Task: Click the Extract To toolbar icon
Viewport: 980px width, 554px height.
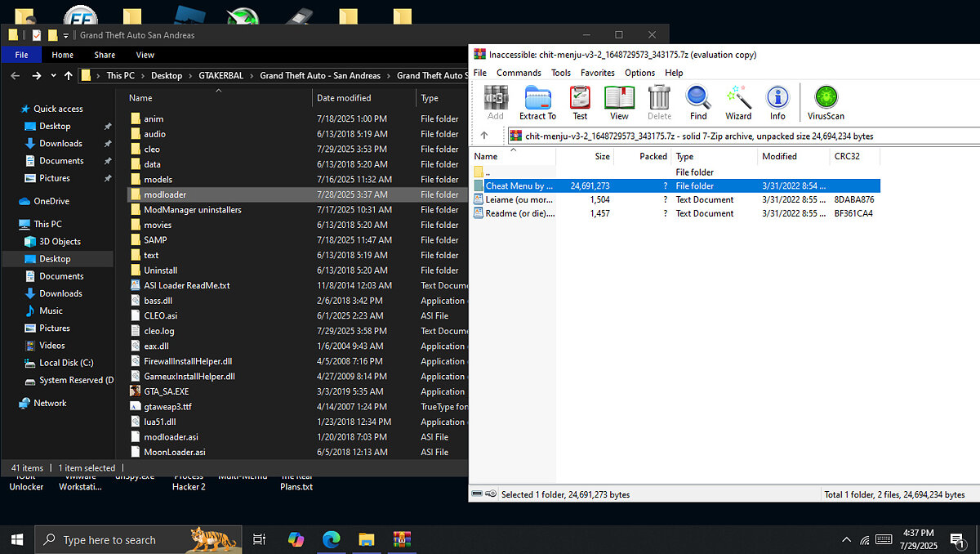Action: click(537, 102)
